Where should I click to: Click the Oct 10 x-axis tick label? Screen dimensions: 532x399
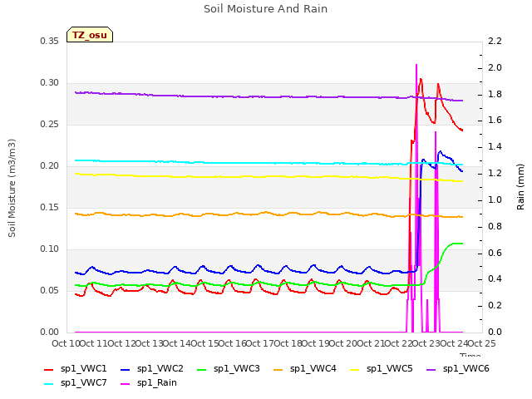[x=66, y=343]
